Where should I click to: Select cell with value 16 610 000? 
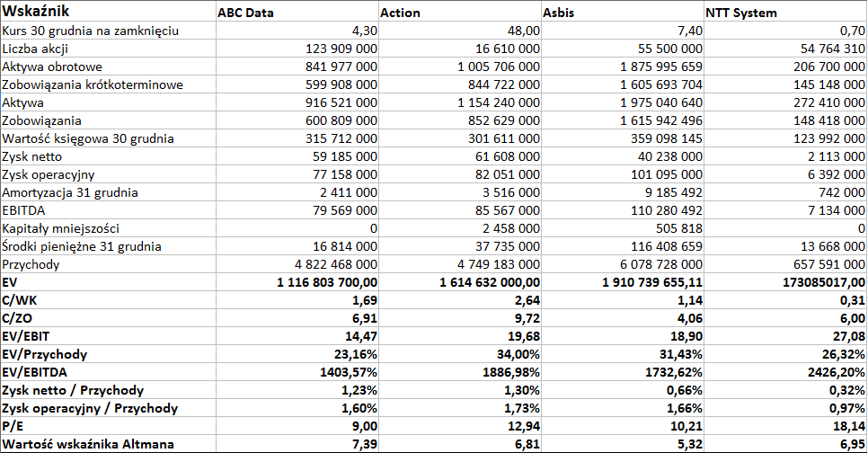[460, 49]
